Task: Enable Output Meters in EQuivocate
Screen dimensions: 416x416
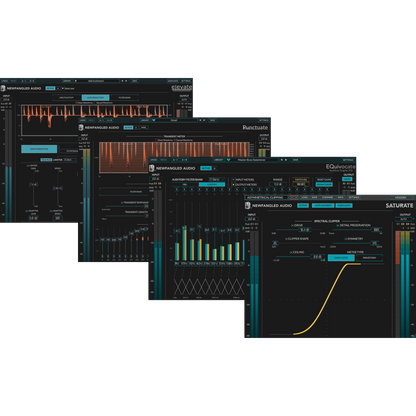Action: click(233, 184)
